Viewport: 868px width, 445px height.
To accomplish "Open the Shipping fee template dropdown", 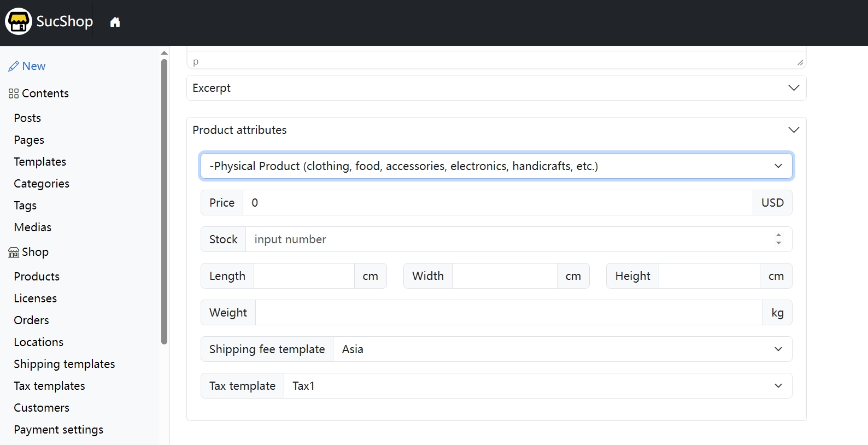I will [562, 349].
